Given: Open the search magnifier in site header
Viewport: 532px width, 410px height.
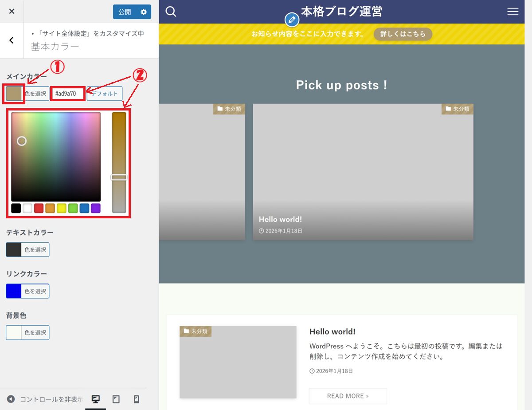Looking at the screenshot, I should click(x=171, y=12).
